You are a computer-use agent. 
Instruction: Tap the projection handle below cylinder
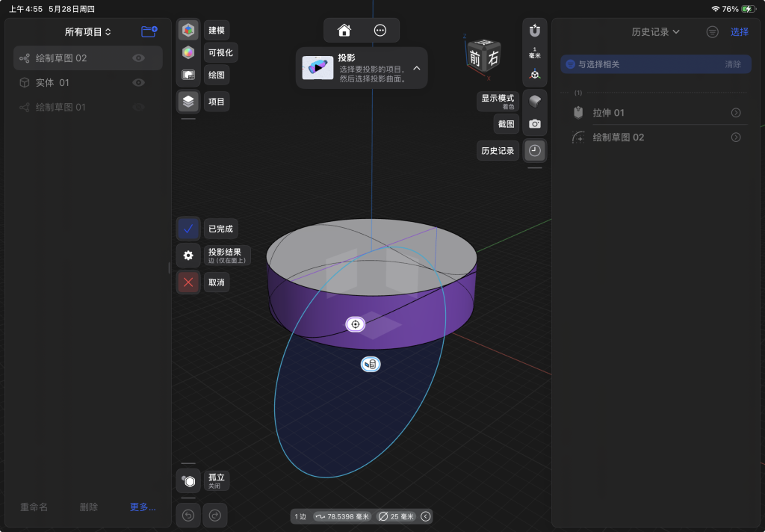pyautogui.click(x=371, y=364)
